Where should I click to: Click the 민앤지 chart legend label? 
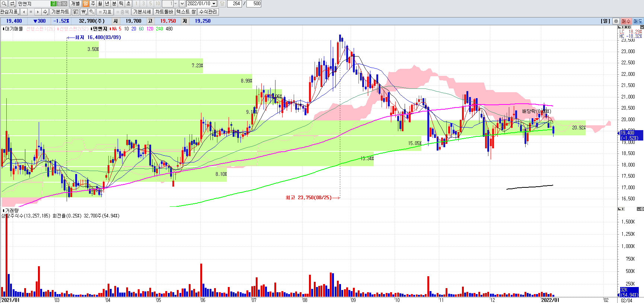coord(99,29)
